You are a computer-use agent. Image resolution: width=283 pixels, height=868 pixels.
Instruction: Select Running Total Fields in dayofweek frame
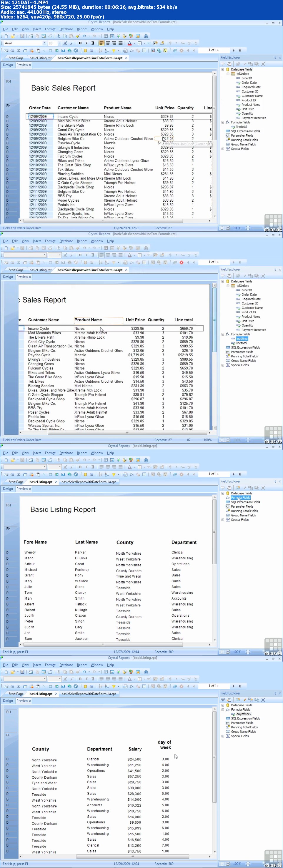point(244,727)
